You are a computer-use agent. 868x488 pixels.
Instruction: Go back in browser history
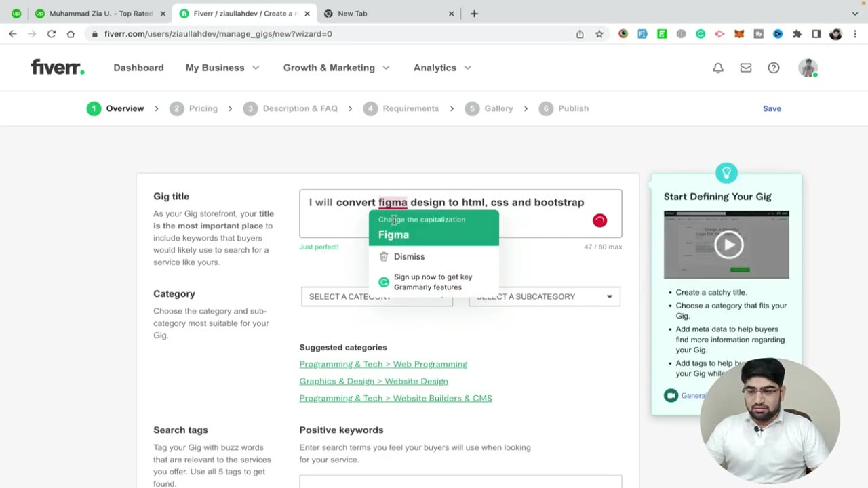(x=12, y=33)
